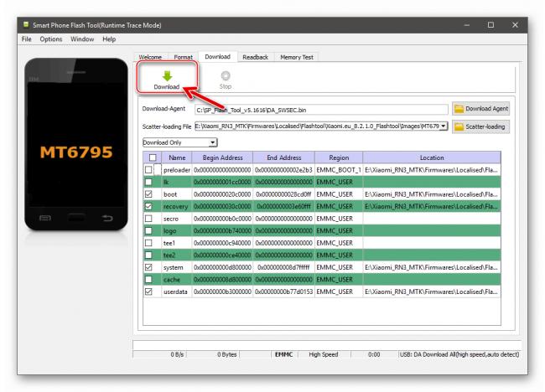The image size is (545, 392).
Task: Click the 0:00 elapsed time entry
Action: 374,354
